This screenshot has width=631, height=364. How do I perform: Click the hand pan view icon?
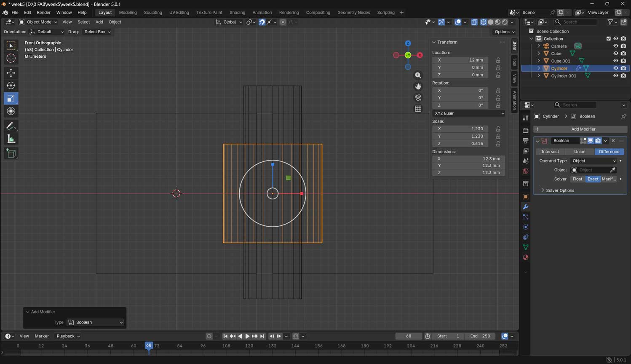click(418, 86)
